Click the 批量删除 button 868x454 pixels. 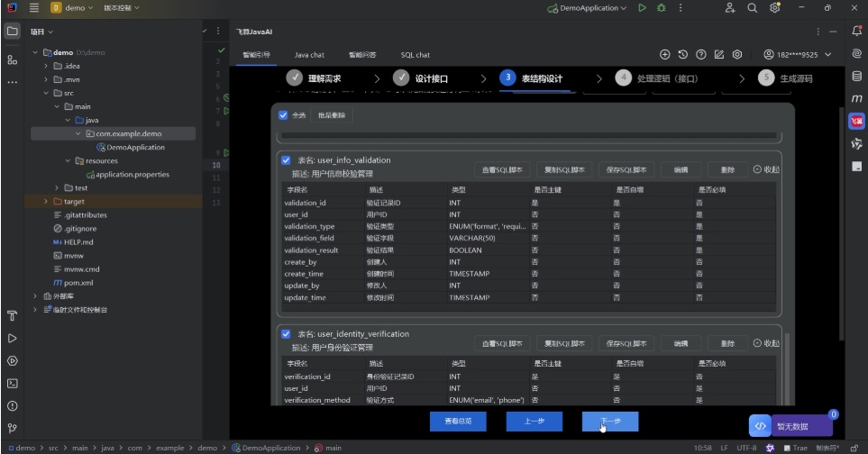tap(332, 115)
